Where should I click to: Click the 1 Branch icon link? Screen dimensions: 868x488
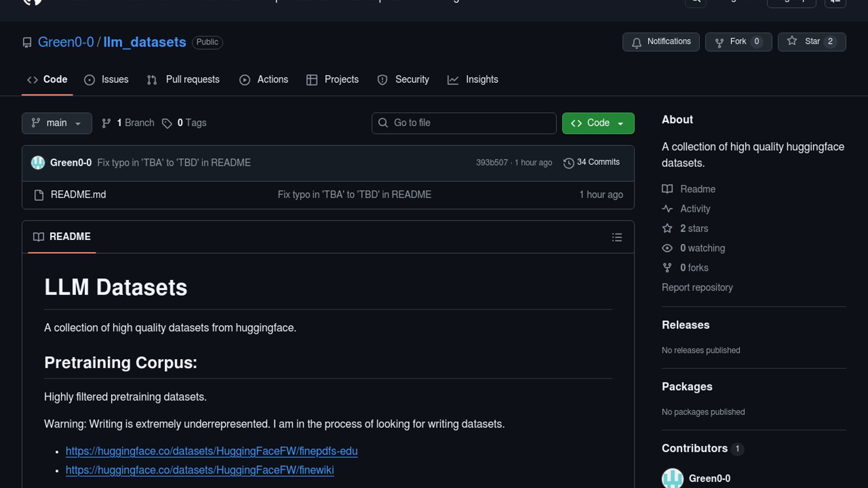[106, 123]
